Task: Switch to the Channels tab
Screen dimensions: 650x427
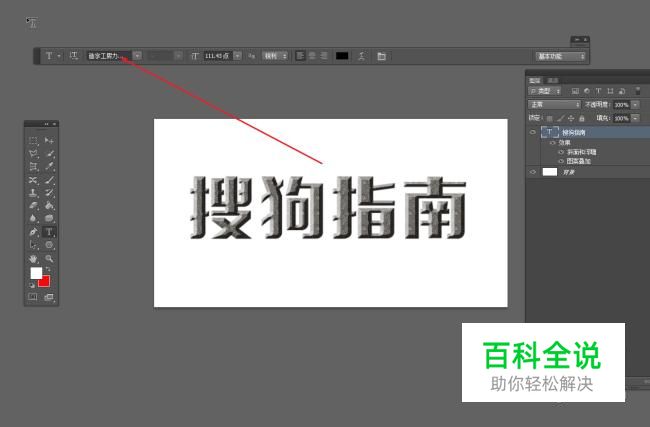Action: pos(553,80)
